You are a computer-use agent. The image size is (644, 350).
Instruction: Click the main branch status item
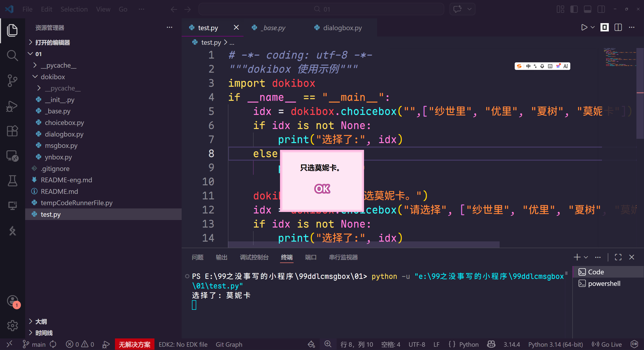coord(34,344)
